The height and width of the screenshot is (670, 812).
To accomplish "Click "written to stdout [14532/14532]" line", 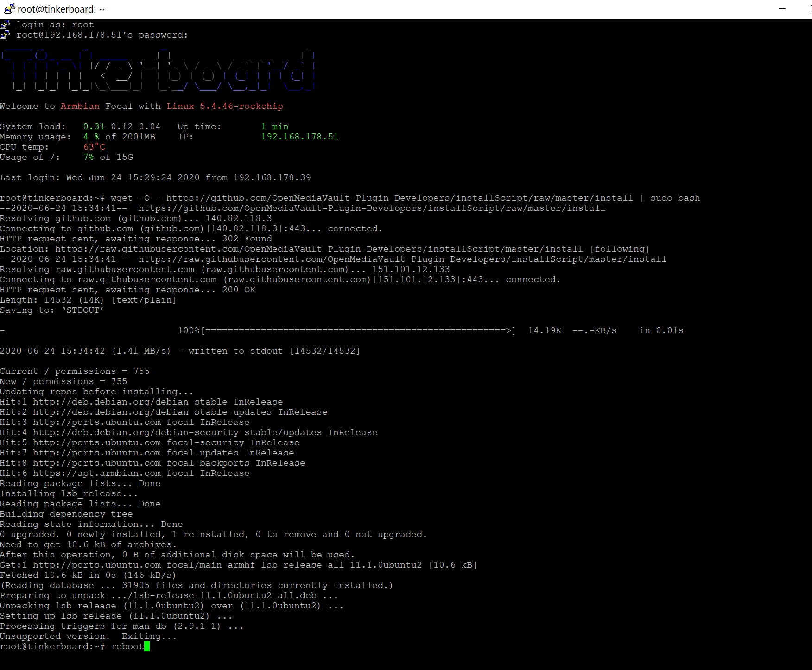I will (180, 351).
